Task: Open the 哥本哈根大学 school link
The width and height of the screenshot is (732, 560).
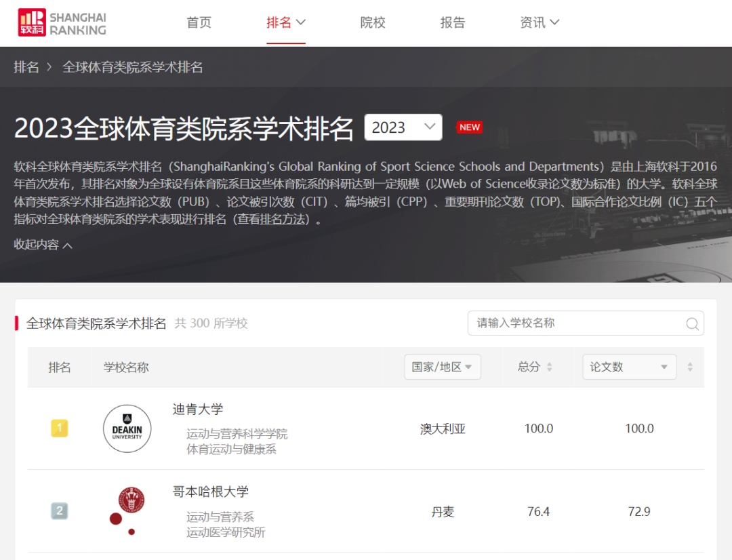Action: [211, 492]
